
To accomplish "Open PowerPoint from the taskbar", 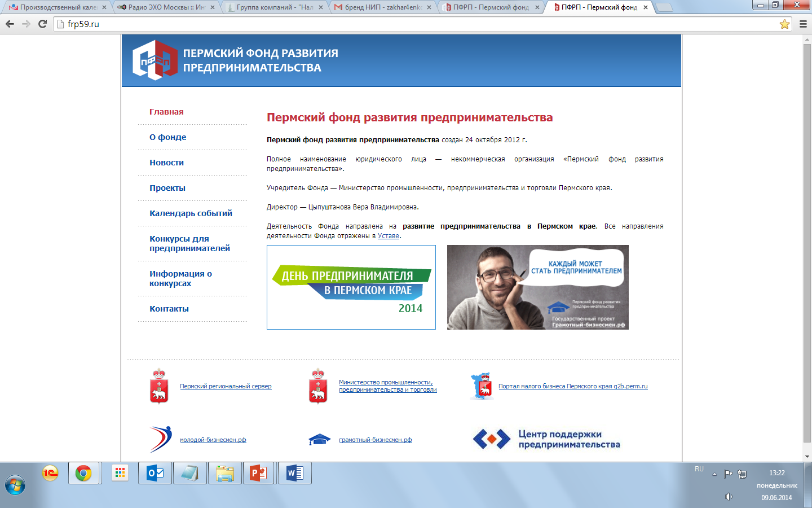I will point(259,473).
